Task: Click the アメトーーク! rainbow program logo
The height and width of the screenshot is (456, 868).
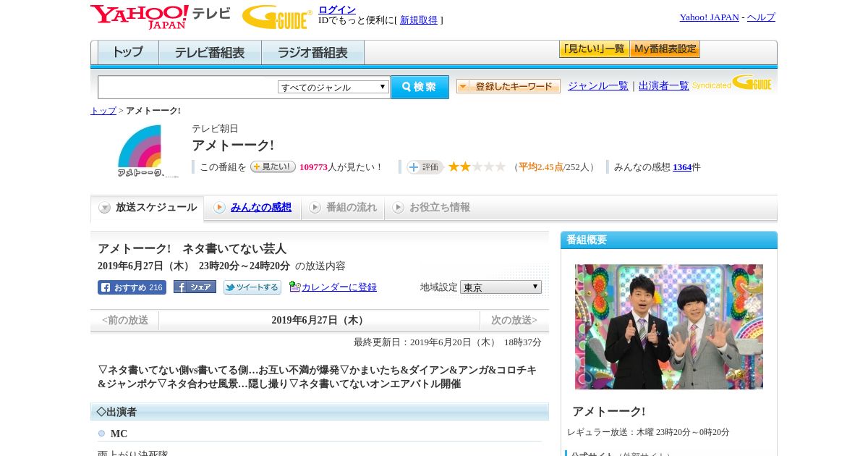Action: pos(148,151)
